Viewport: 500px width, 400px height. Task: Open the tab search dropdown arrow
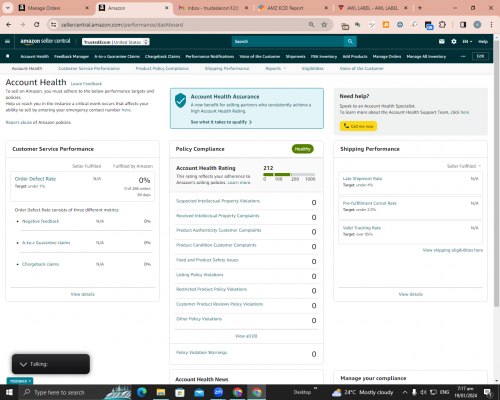[x=7, y=8]
